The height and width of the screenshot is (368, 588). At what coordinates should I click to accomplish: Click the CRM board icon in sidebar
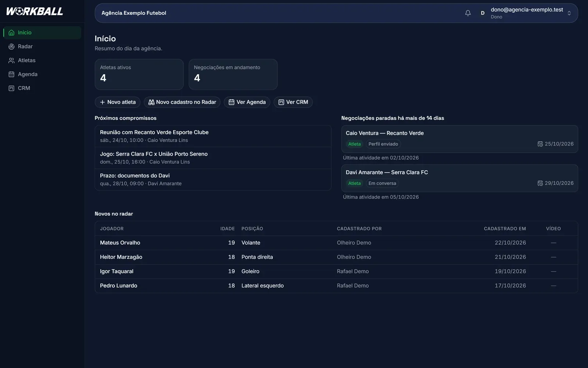tap(11, 88)
